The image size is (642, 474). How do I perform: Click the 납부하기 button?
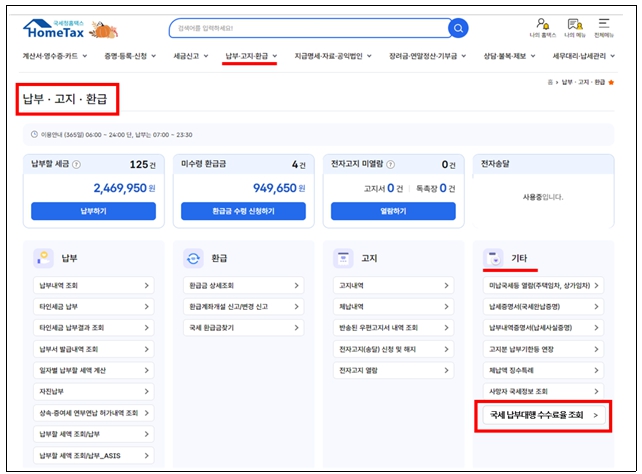coord(93,211)
